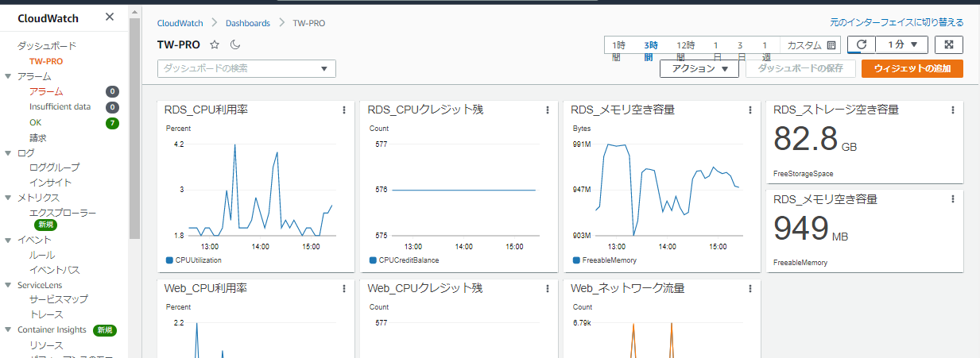Open the Web_CPUクレジット残 widget menu
Viewport: 980px width, 358px height.
548,288
